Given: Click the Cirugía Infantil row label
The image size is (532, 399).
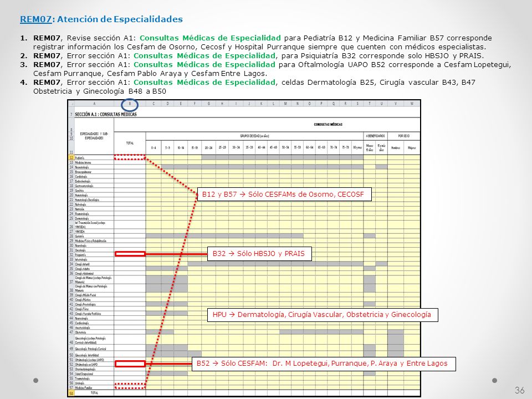Looking at the screenshot, I should point(94,264).
